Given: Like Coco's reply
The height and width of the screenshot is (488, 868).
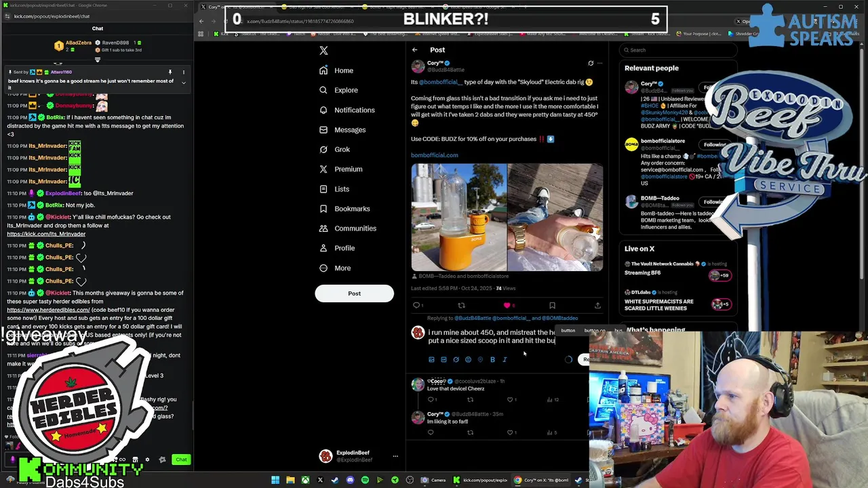Looking at the screenshot, I should [511, 400].
